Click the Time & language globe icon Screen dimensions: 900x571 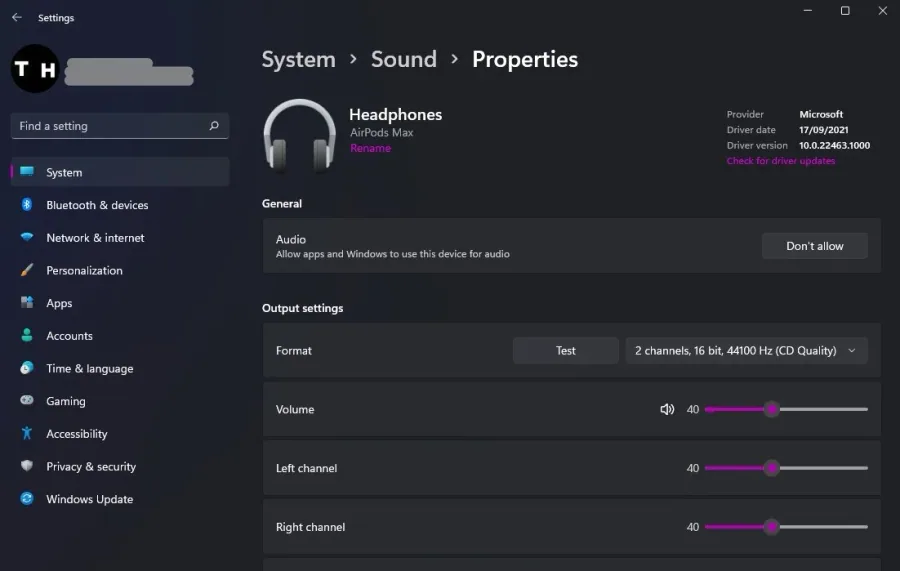27,368
